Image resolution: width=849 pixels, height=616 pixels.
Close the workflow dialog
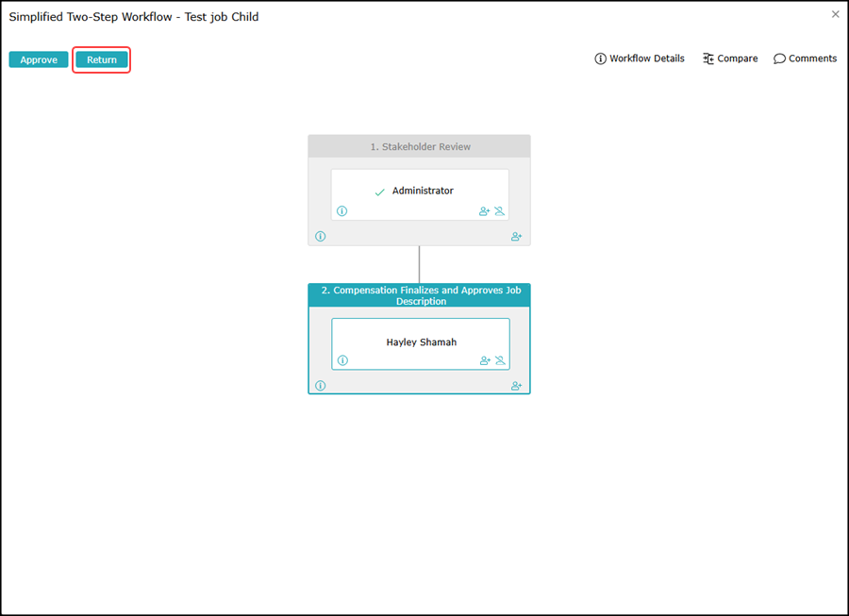pos(836,14)
